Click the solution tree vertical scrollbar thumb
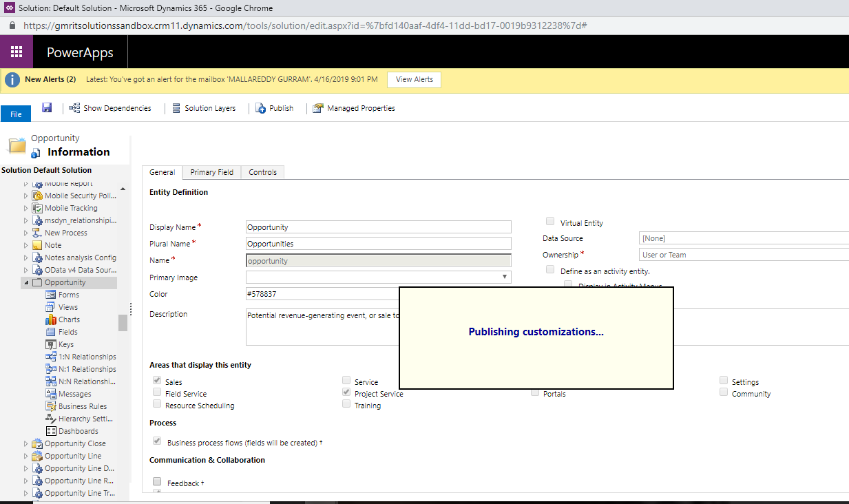Image resolution: width=849 pixels, height=504 pixels. 123,323
